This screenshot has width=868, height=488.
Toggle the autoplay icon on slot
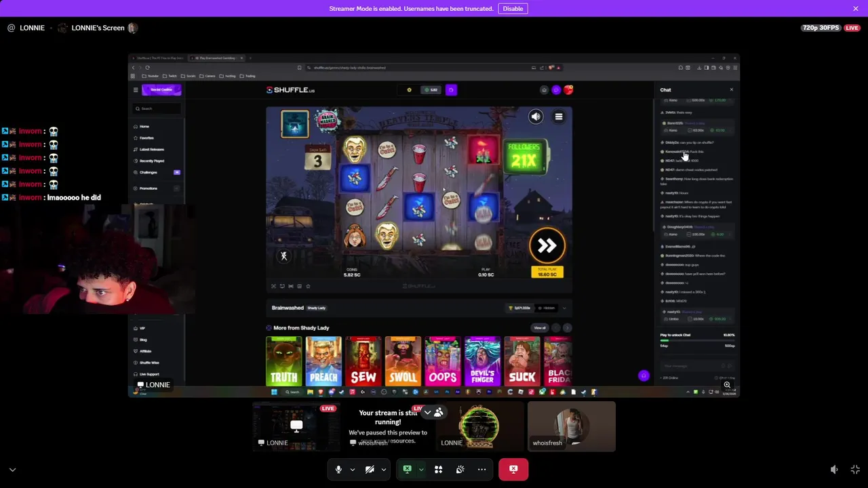(x=284, y=256)
